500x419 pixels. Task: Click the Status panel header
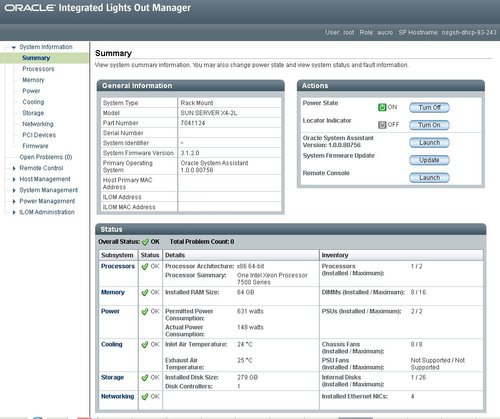pyautogui.click(x=291, y=229)
